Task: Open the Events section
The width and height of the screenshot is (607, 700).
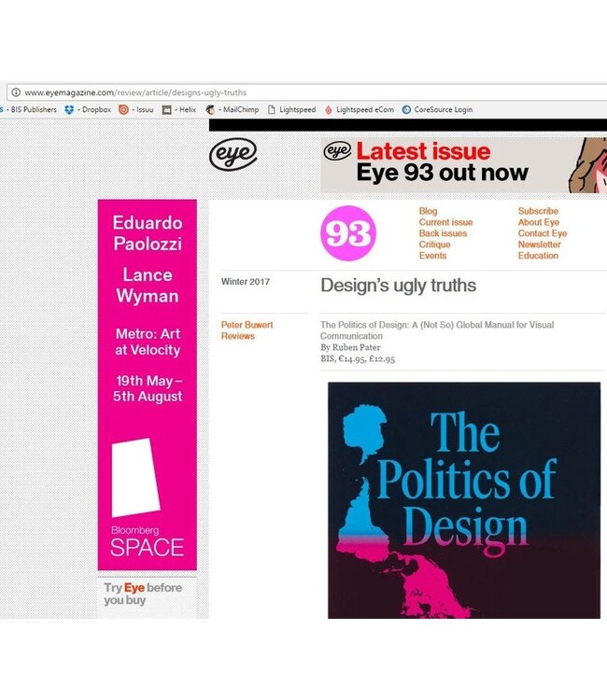Action: pos(432,256)
